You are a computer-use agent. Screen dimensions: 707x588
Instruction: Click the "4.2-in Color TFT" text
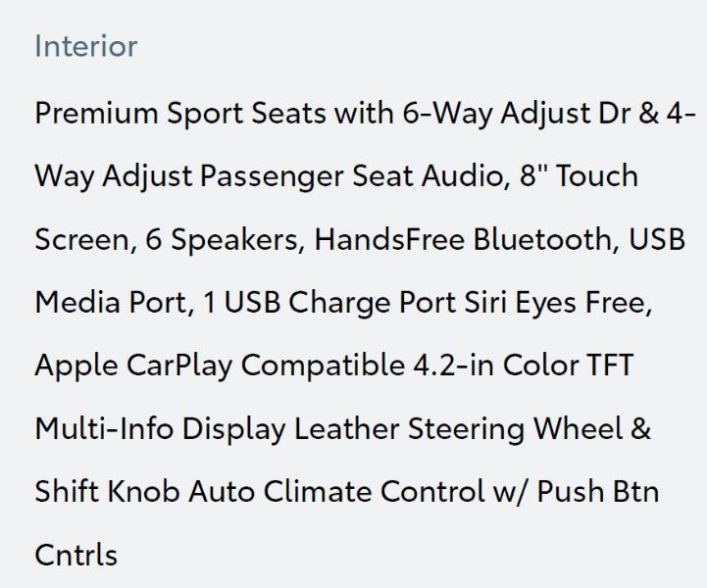(x=520, y=366)
